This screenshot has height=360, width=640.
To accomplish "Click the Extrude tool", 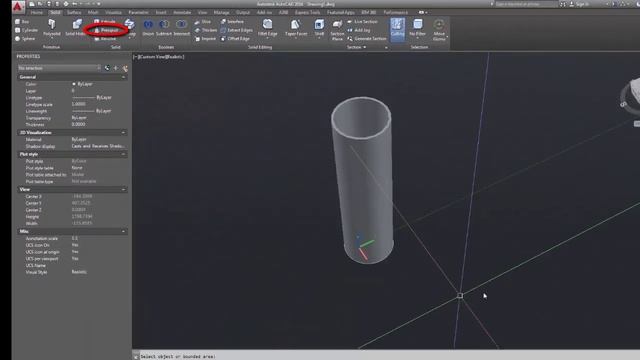I will pyautogui.click(x=105, y=22).
